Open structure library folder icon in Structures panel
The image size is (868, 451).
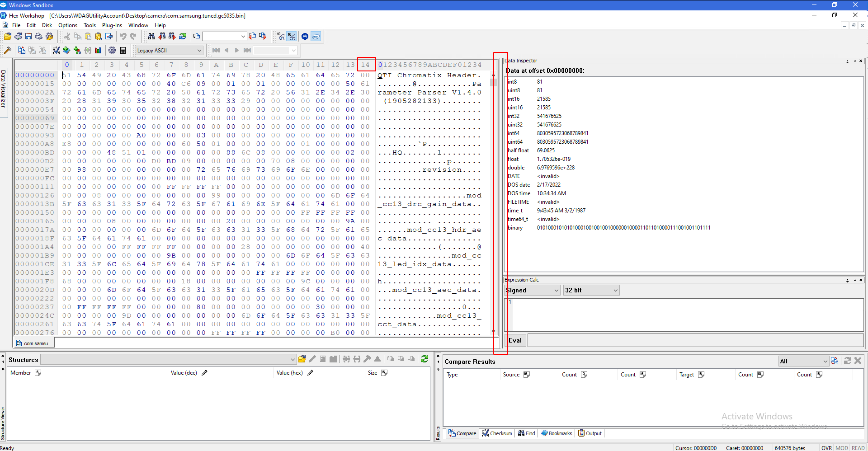click(302, 359)
